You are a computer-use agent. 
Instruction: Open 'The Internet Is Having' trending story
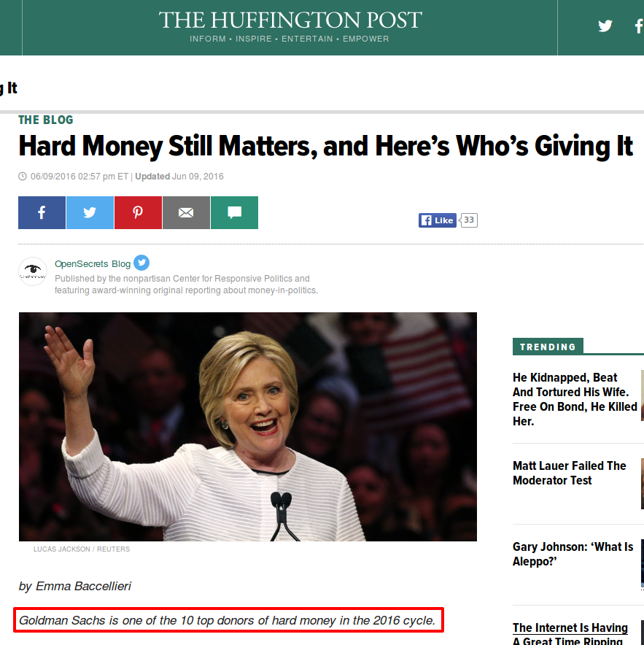click(570, 628)
